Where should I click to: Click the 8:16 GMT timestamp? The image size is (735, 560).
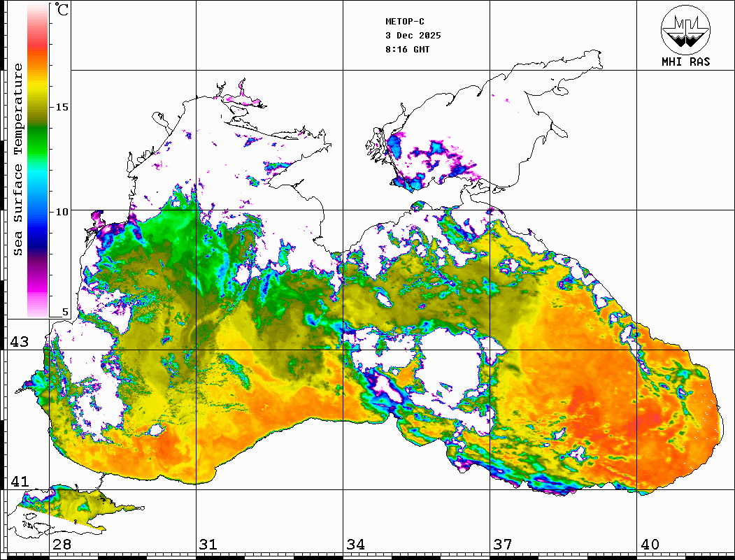(x=408, y=50)
